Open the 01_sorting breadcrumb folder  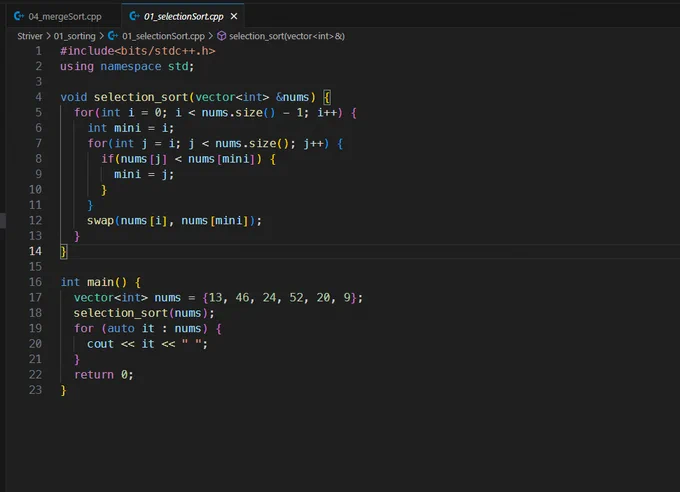75,36
